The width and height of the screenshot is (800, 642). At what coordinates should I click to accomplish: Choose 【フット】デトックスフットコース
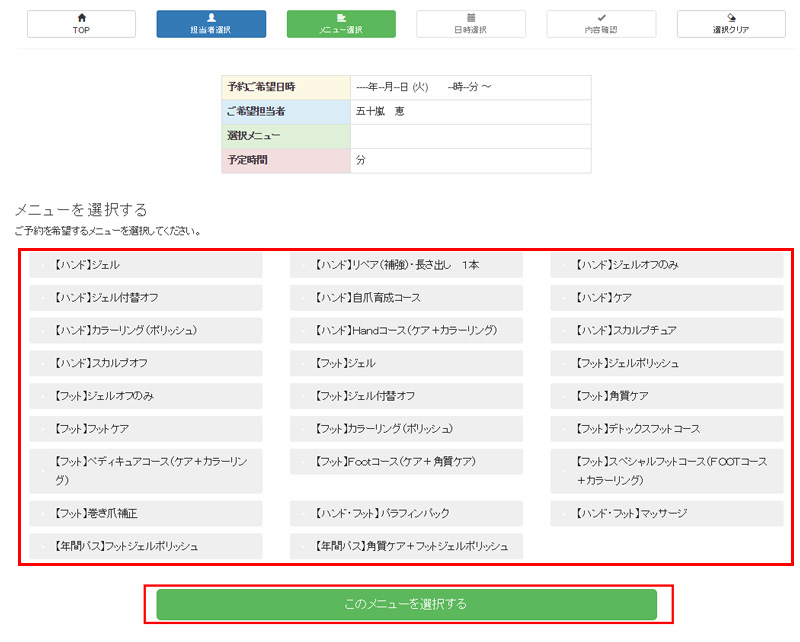pos(666,429)
